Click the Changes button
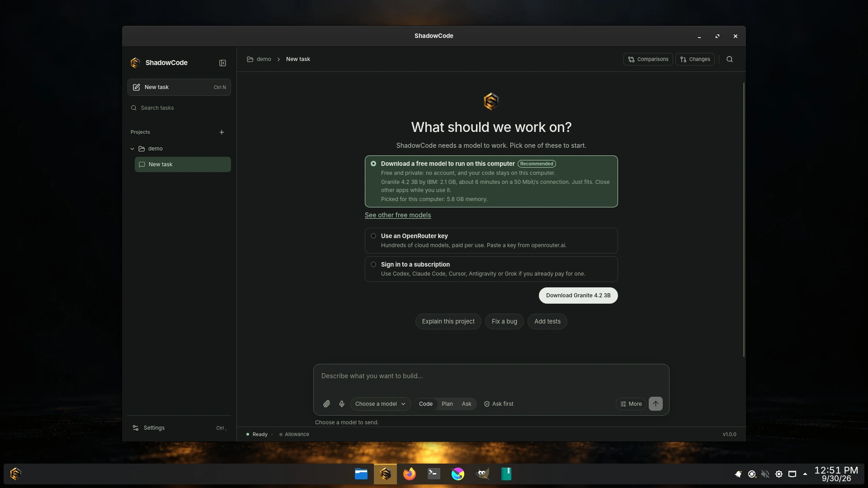 click(695, 59)
